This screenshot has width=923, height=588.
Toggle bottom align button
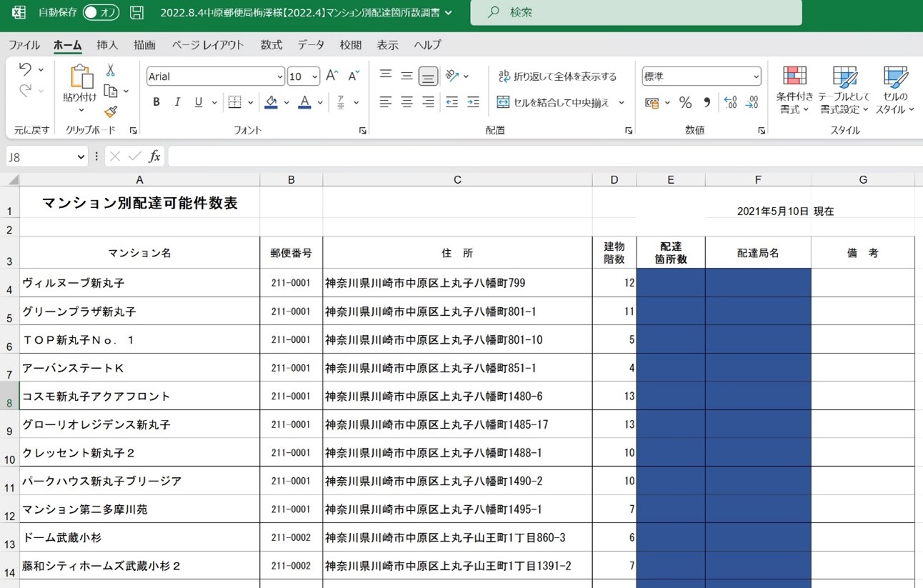point(428,76)
